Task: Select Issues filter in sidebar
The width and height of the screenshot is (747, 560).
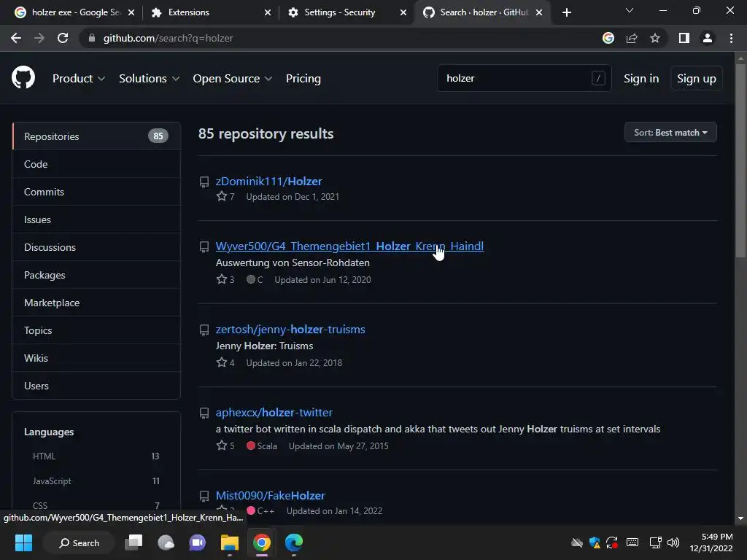Action: pyautogui.click(x=96, y=219)
